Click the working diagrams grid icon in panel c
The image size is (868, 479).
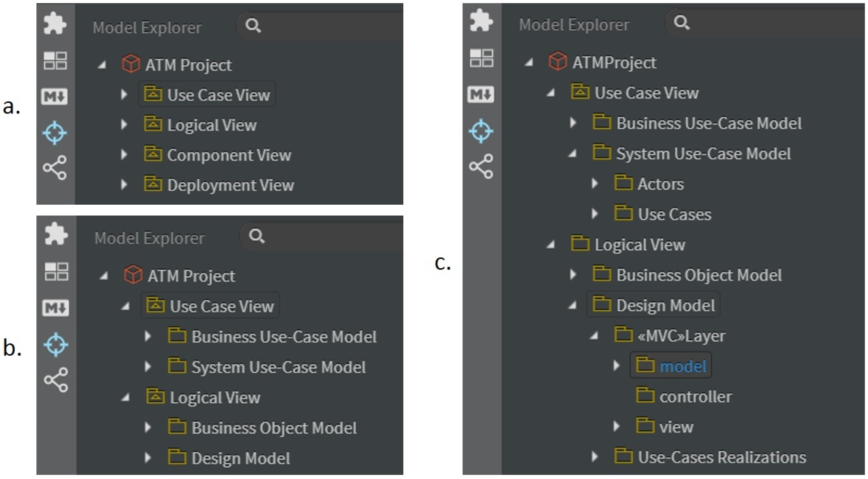pos(481,58)
